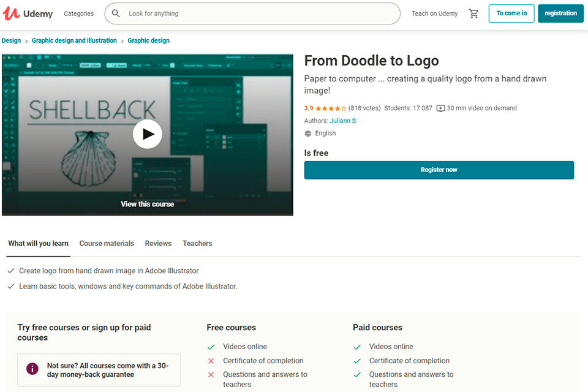Image resolution: width=588 pixels, height=392 pixels.
Task: Switch to Course materials tab
Action: (x=107, y=243)
